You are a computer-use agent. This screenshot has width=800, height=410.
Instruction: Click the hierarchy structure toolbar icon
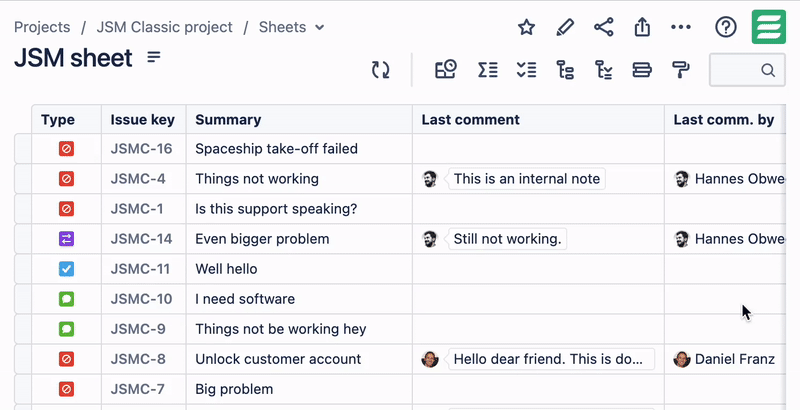pos(565,70)
